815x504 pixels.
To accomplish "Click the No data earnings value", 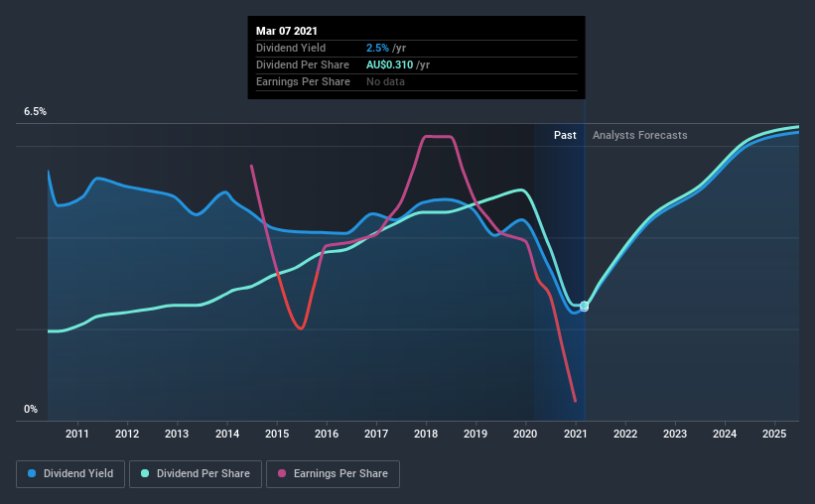I will click(385, 81).
